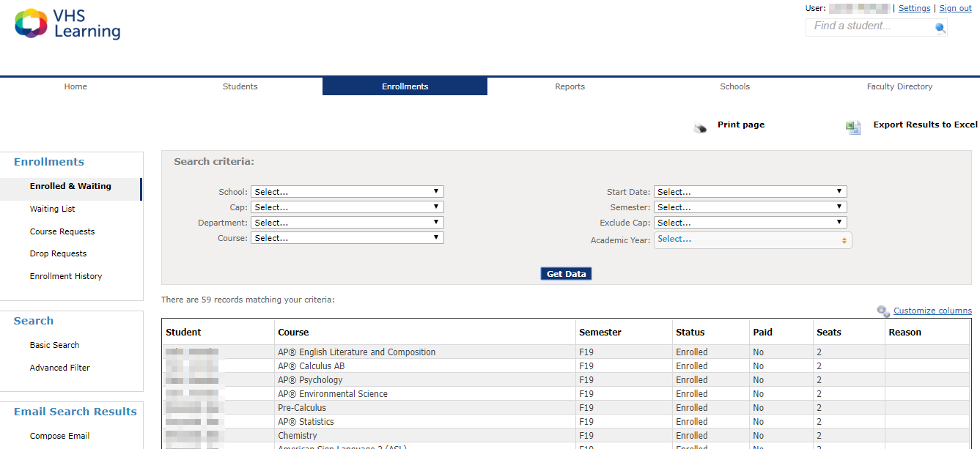Image resolution: width=980 pixels, height=449 pixels.
Task: Open the Semester dropdown
Action: coord(750,207)
